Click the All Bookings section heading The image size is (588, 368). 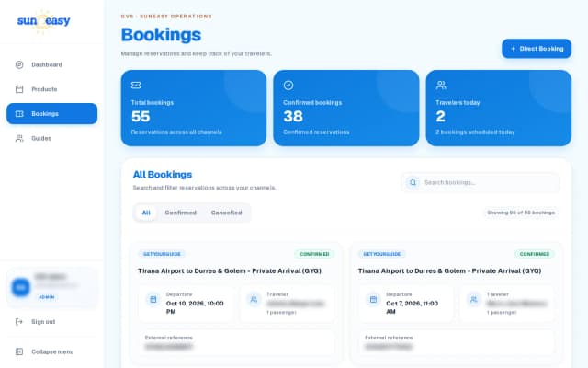[x=163, y=175]
